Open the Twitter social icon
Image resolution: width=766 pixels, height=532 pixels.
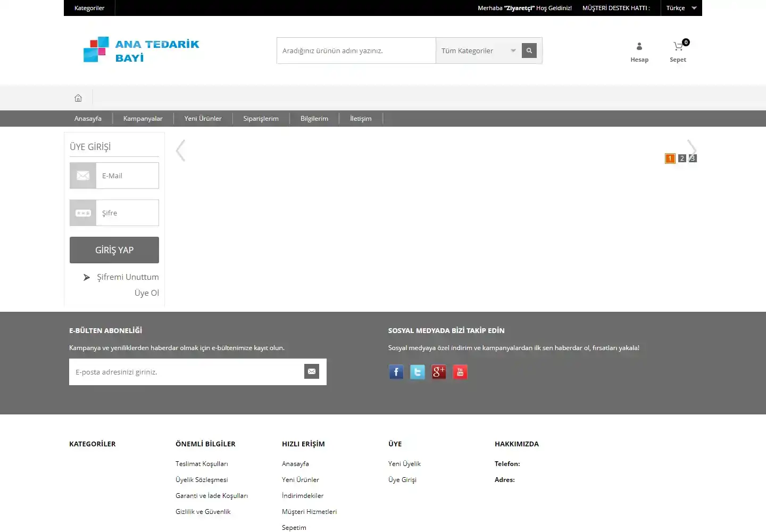coord(418,372)
